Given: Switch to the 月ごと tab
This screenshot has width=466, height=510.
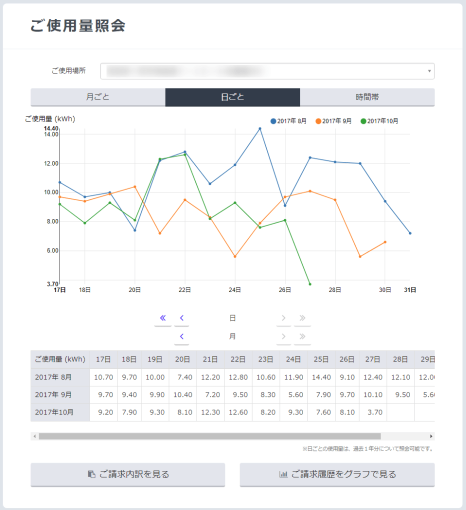Looking at the screenshot, I should [98, 97].
